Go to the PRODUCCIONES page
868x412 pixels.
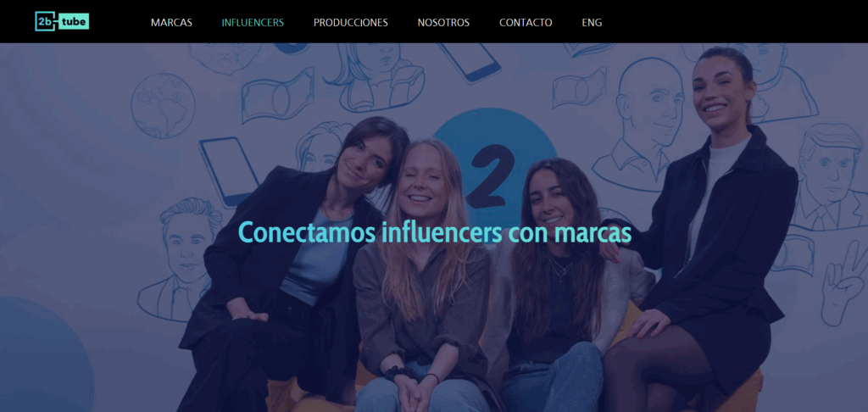tap(350, 23)
